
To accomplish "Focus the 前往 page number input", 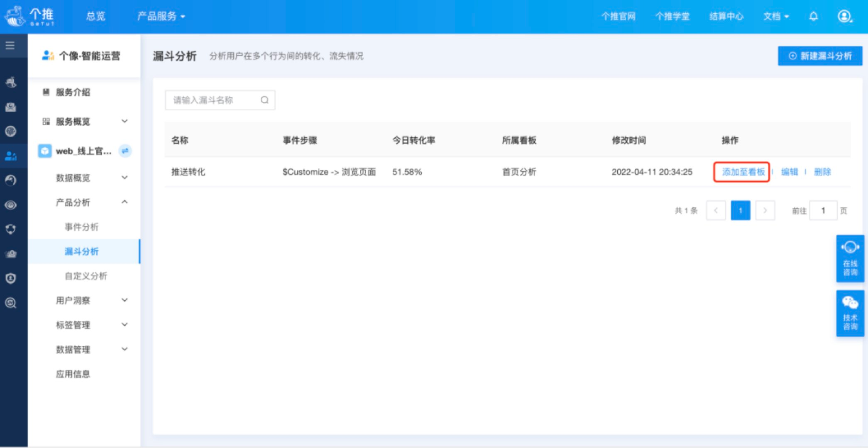I will point(823,210).
